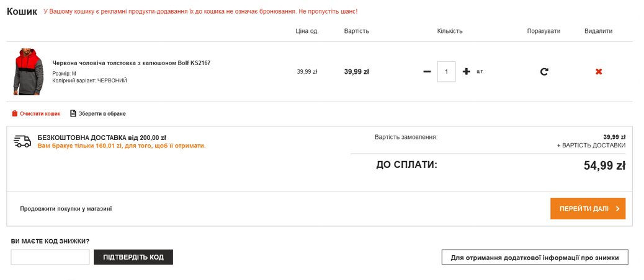
Task: Click the arrow chevron on ПЕРЕЙТИ ДАЛІ
Action: (x=618, y=209)
